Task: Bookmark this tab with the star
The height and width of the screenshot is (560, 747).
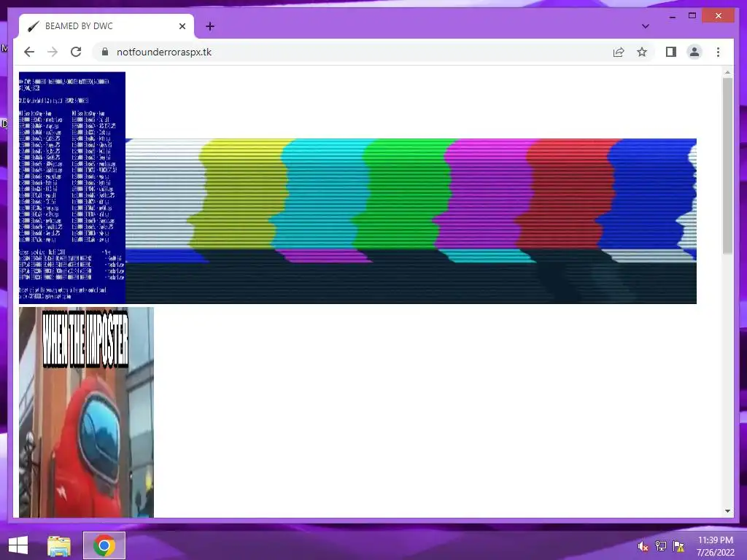Action: [x=642, y=52]
